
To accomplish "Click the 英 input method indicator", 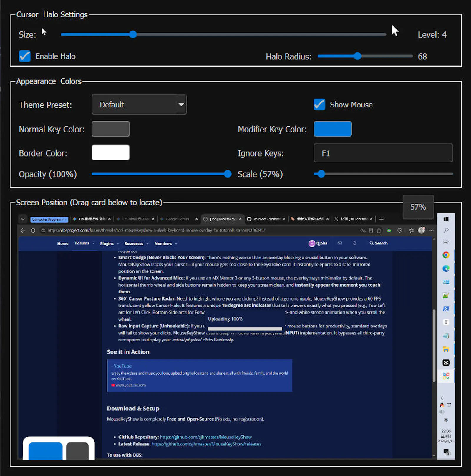I will 446,420.
